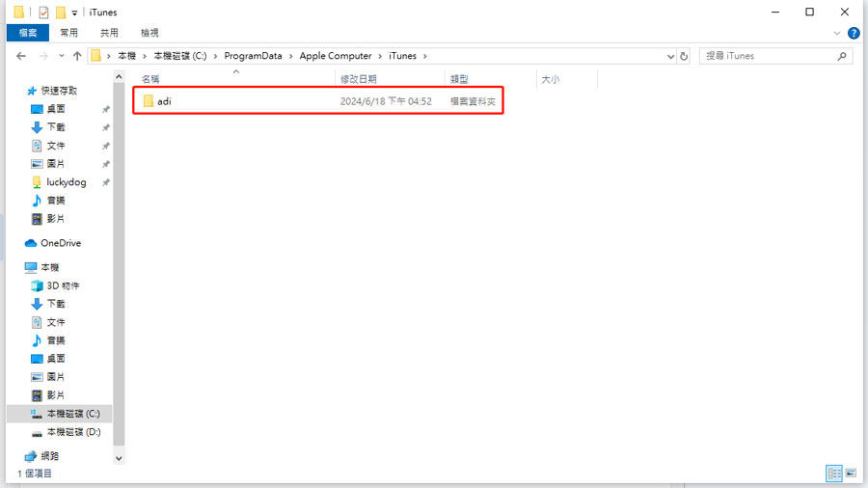Open the recent locations dropdown arrow
The image size is (868, 488).
59,56
